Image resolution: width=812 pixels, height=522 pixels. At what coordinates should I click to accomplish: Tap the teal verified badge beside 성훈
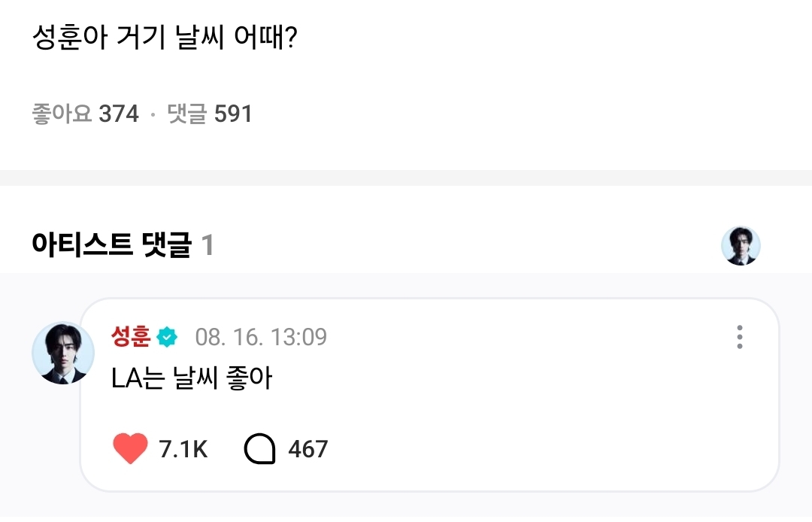[167, 337]
